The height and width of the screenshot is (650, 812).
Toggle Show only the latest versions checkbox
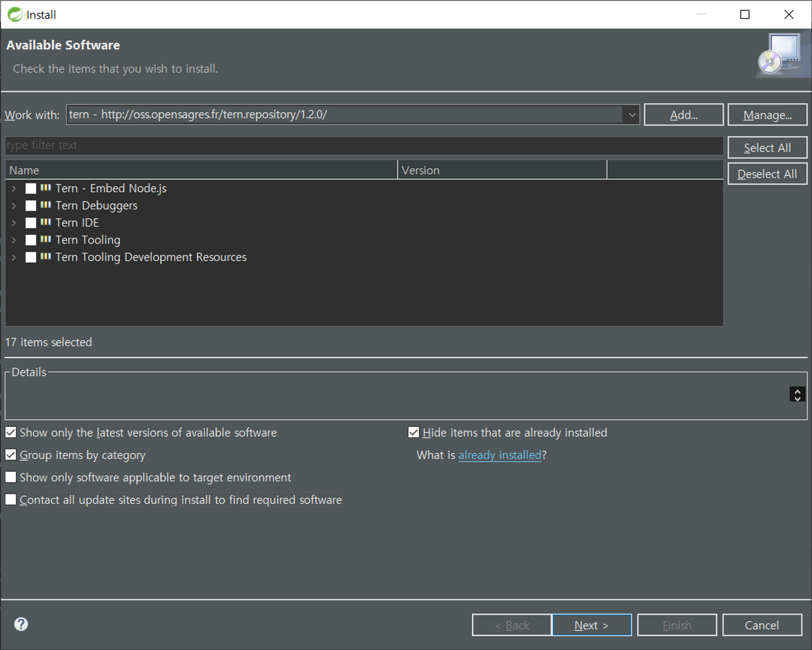point(11,432)
